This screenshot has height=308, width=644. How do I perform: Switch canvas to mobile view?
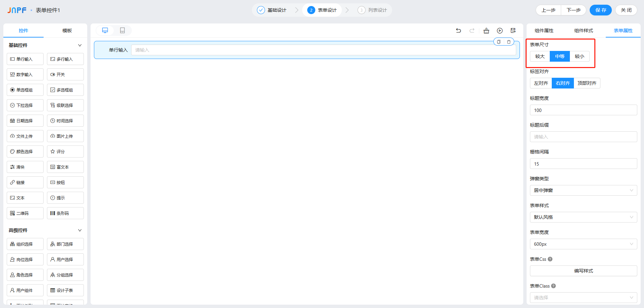[122, 30]
